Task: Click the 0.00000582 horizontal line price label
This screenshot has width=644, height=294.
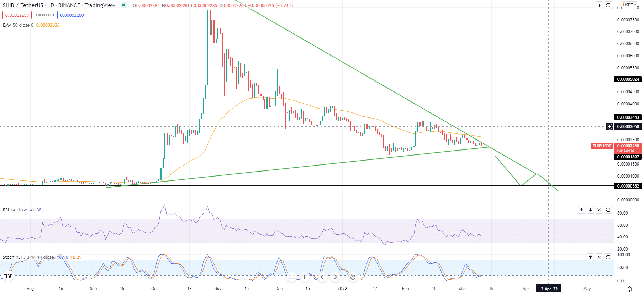Action: 628,186
